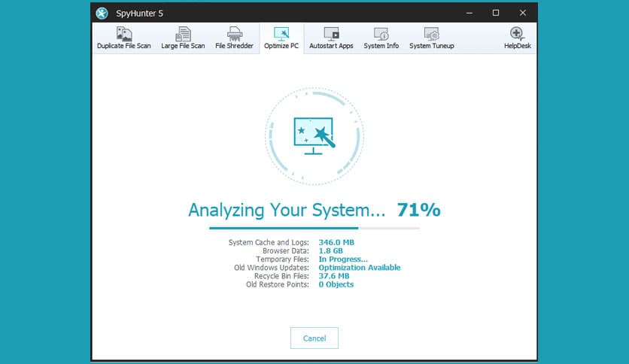Cancel the system analysis
Image resolution: width=629 pixels, height=364 pixels.
coord(314,338)
